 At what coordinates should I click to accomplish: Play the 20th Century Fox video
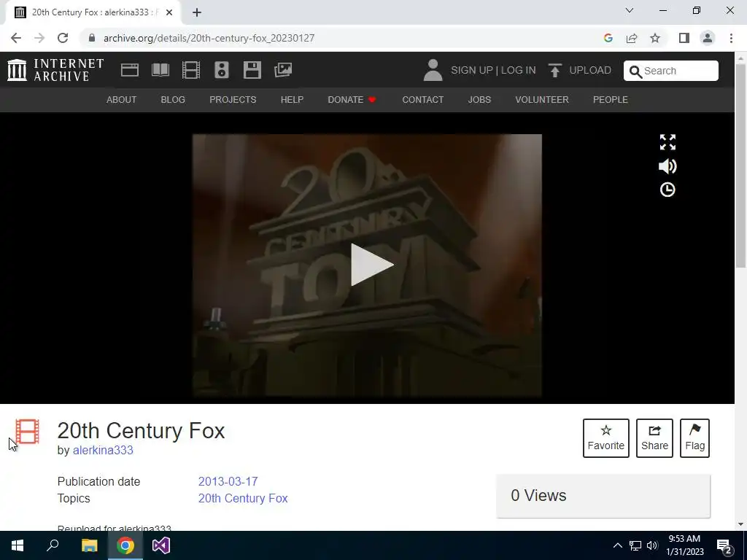[x=371, y=265]
